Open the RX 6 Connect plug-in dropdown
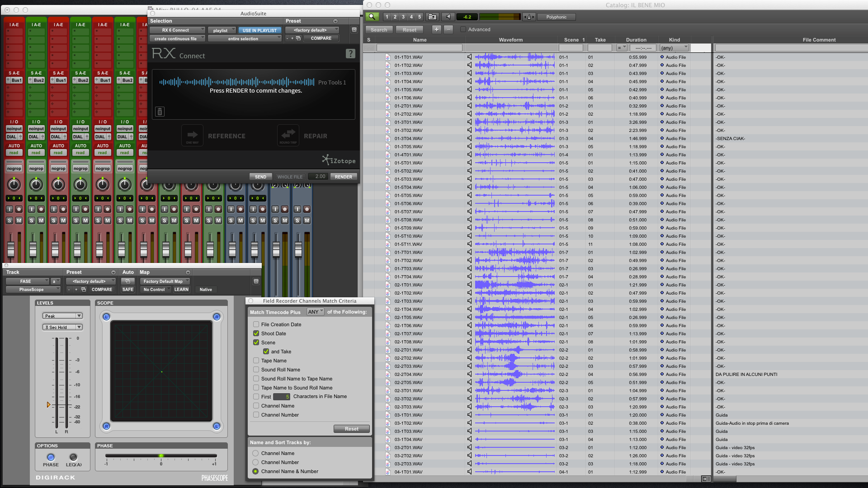 (178, 30)
